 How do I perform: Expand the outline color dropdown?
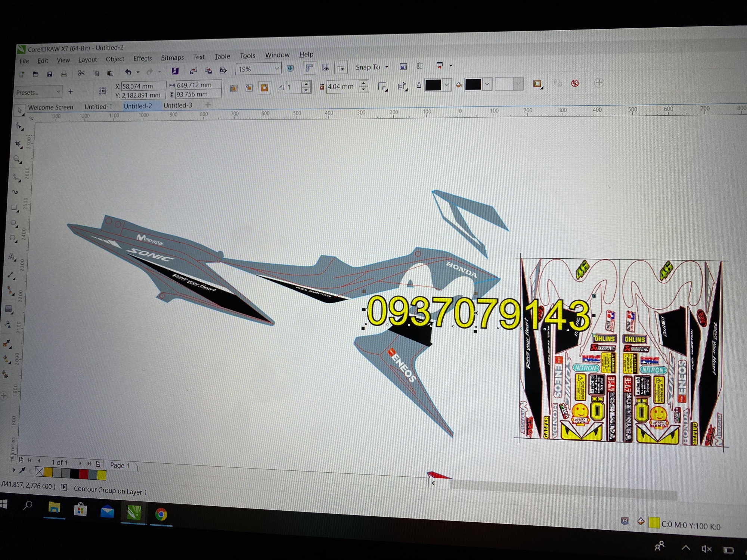[x=447, y=85]
